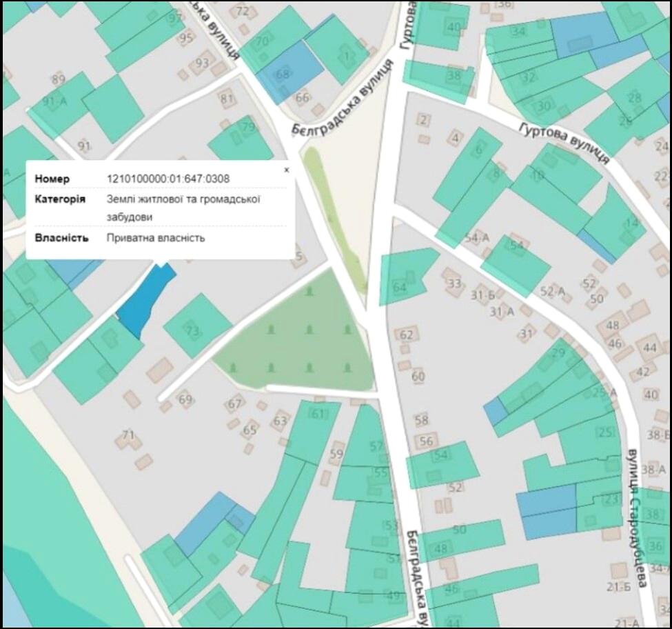Close the parcel info popup
Image resolution: width=672 pixels, height=629 pixels.
287,170
